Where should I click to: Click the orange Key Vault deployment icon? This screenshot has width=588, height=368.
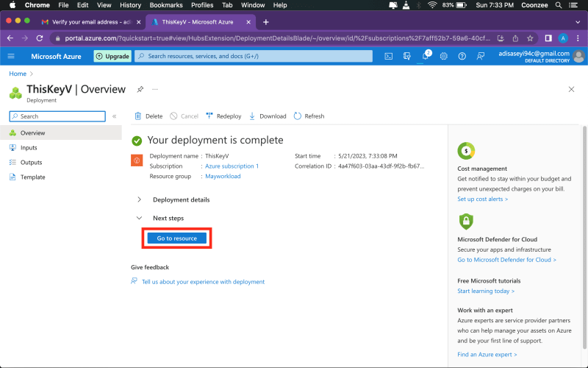[x=137, y=160]
